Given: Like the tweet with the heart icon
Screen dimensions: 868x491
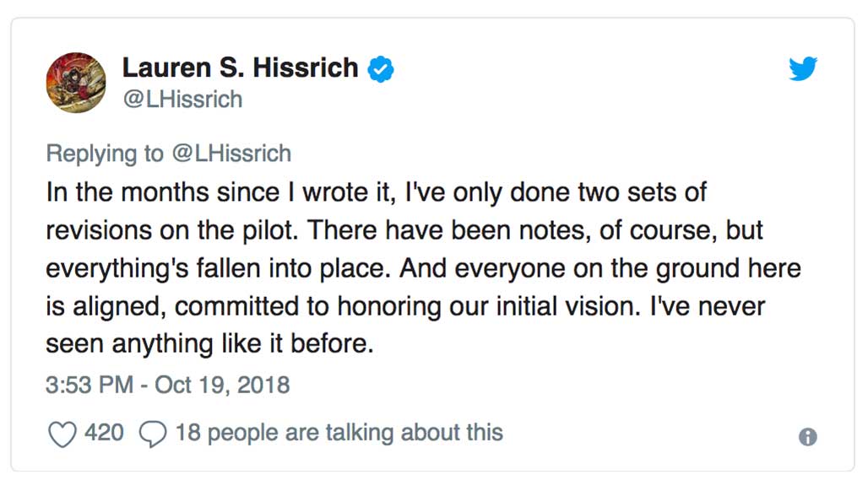Looking at the screenshot, I should pos(62,434).
